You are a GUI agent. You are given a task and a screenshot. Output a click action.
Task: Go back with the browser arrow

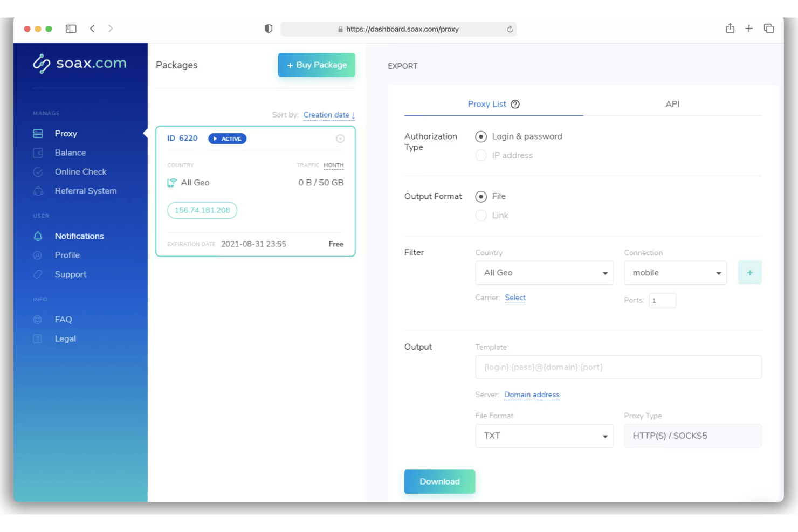coord(92,29)
